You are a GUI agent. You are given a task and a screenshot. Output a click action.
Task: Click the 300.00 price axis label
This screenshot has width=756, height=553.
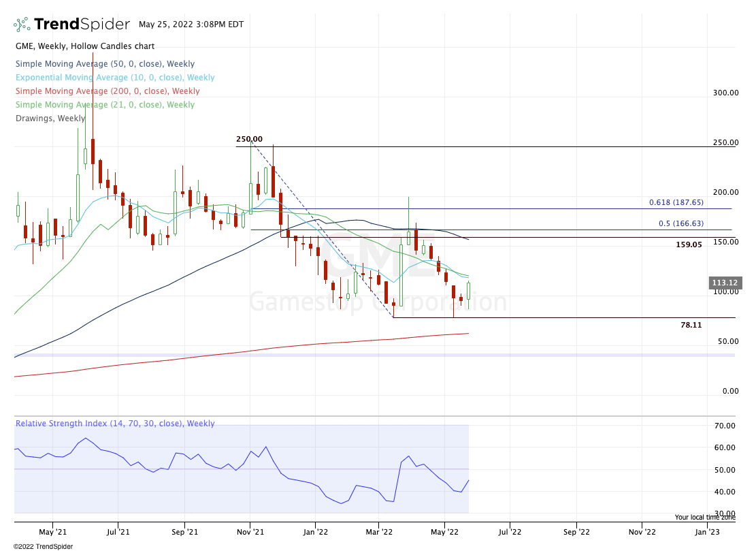pos(726,93)
